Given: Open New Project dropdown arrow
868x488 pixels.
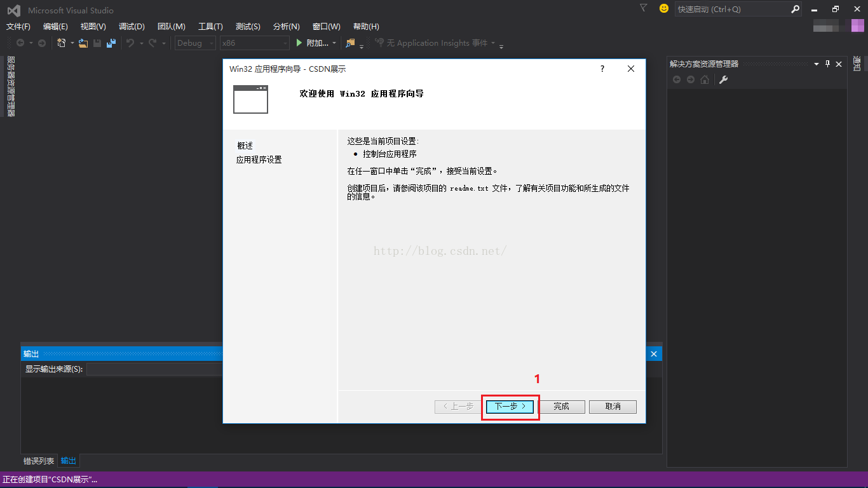Looking at the screenshot, I should coord(72,43).
